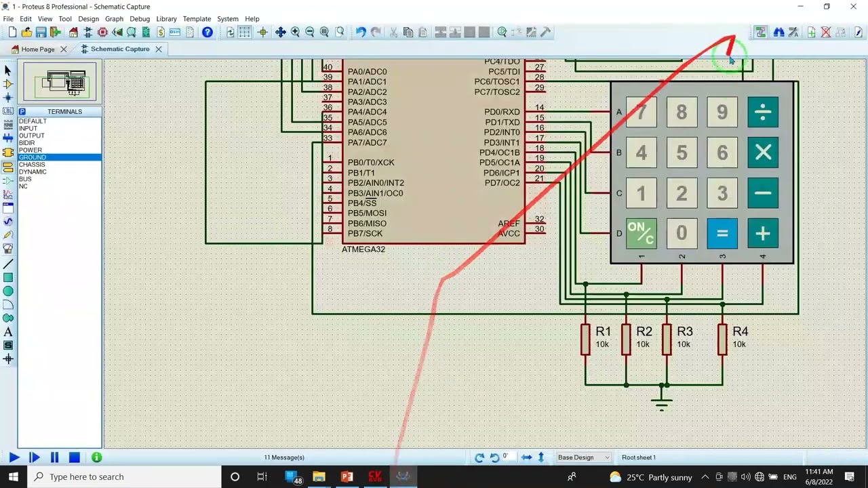Image resolution: width=868 pixels, height=488 pixels.
Task: Select INPUT in the terminals list
Action: [x=28, y=128]
